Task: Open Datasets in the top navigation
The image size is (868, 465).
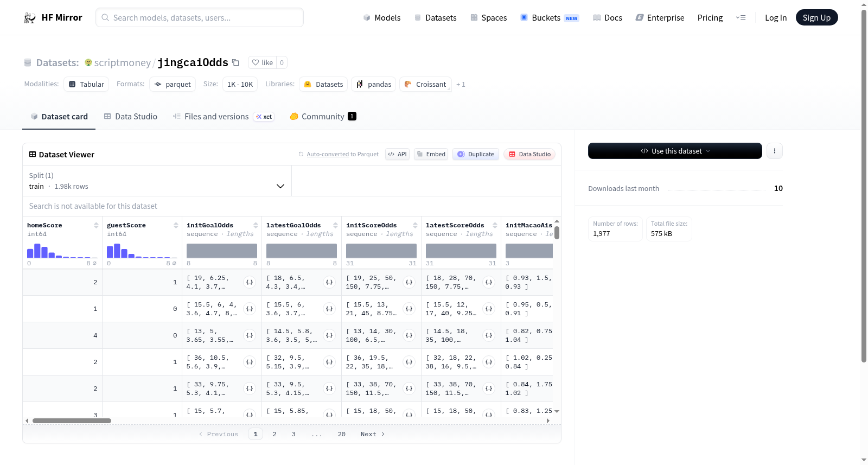Action: click(x=436, y=18)
